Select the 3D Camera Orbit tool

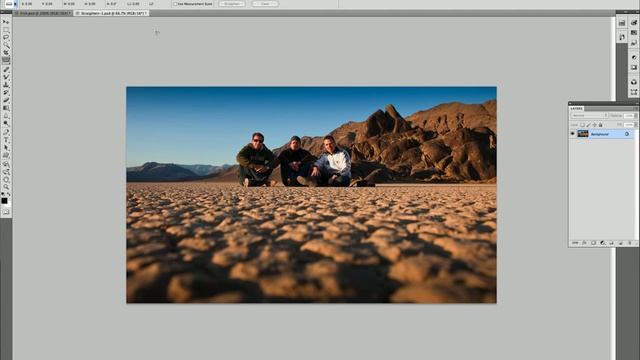point(6,172)
